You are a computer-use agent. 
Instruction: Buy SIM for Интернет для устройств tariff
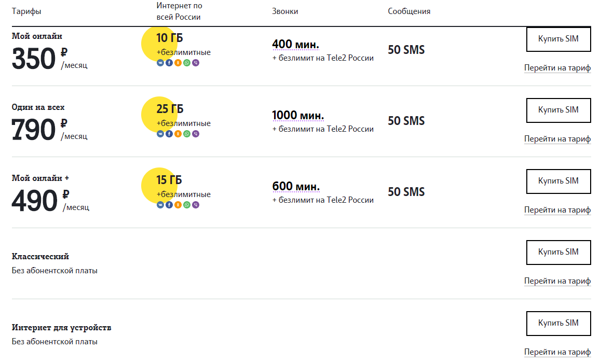[558, 323]
